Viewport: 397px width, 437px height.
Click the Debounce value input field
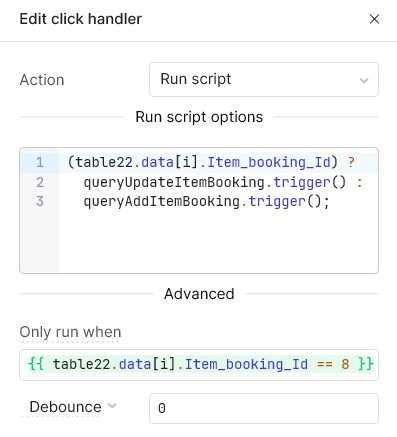coord(264,408)
